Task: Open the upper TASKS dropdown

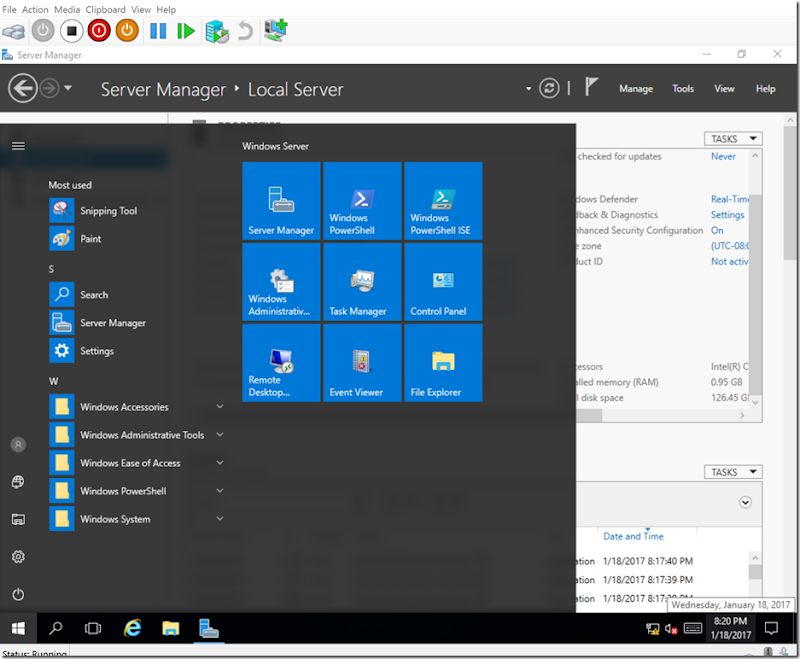Action: point(733,139)
